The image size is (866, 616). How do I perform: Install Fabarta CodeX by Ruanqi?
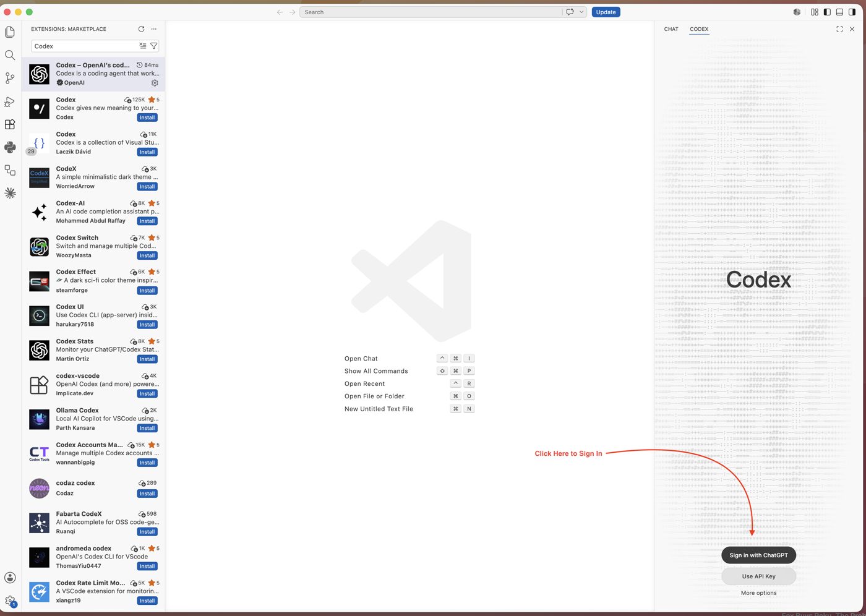tap(147, 532)
